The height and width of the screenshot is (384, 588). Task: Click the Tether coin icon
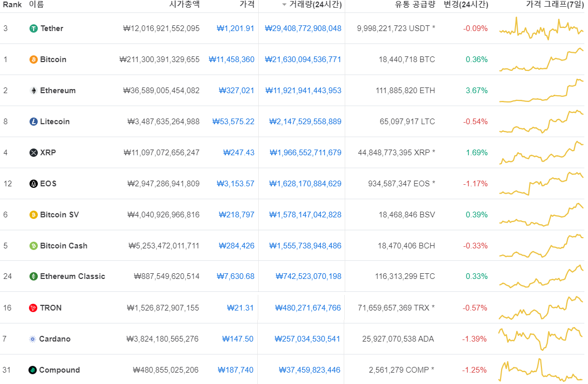(33, 28)
